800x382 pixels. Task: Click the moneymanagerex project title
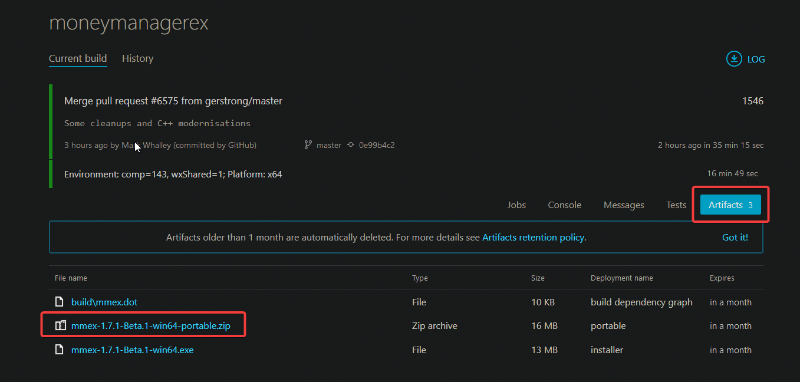(129, 23)
